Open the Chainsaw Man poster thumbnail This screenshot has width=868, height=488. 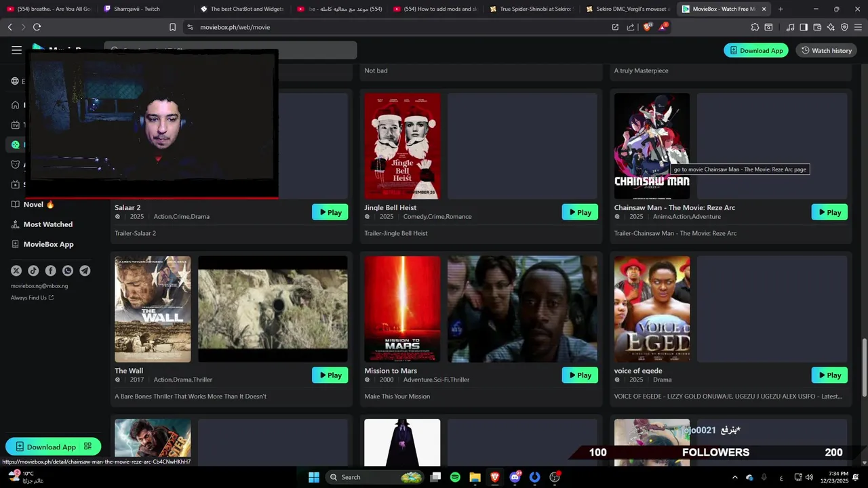tap(652, 146)
